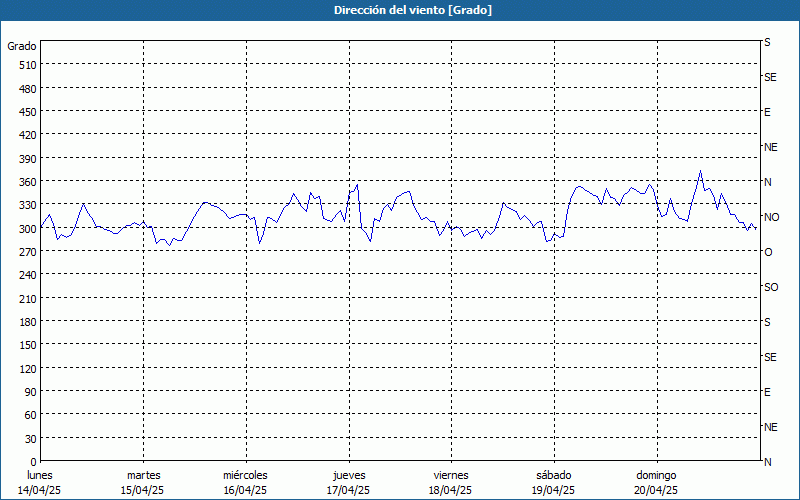Choose the date 18/04/25
Screen dimensions: 800x500
[451, 490]
